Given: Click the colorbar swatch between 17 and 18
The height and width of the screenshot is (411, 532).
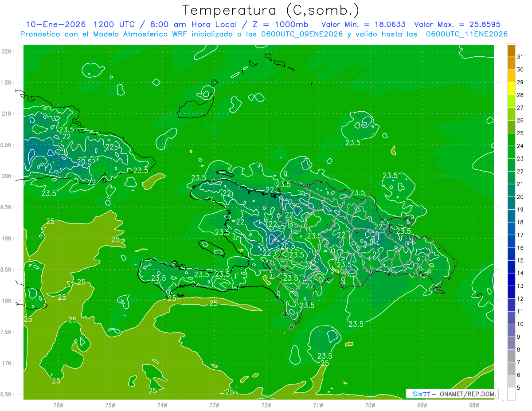Looking at the screenshot, I should pos(511,229).
